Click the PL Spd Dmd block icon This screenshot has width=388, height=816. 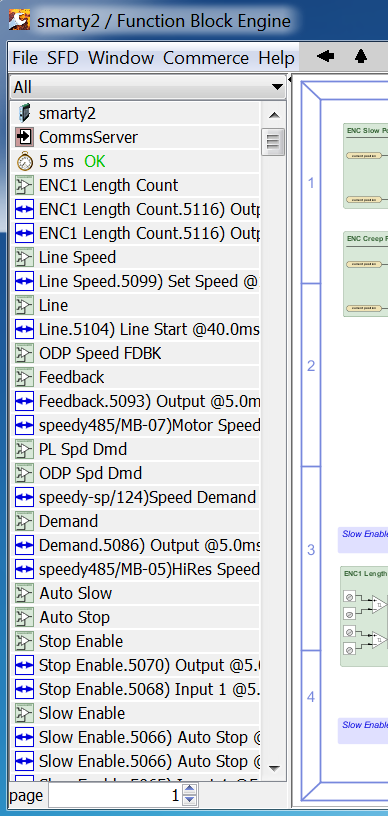[24, 449]
